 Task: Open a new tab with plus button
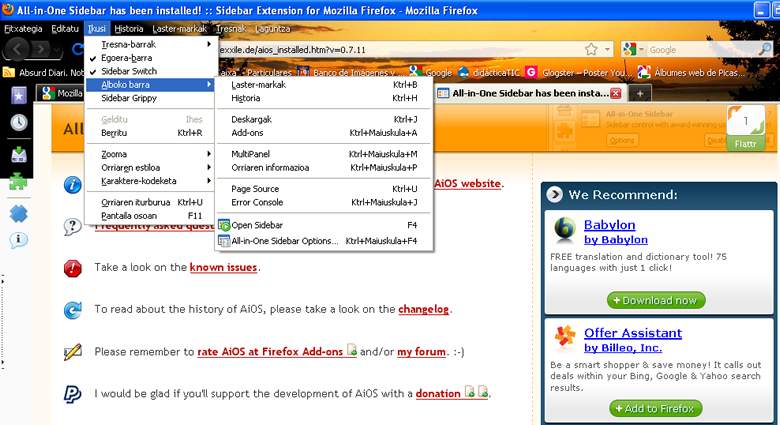click(x=640, y=94)
